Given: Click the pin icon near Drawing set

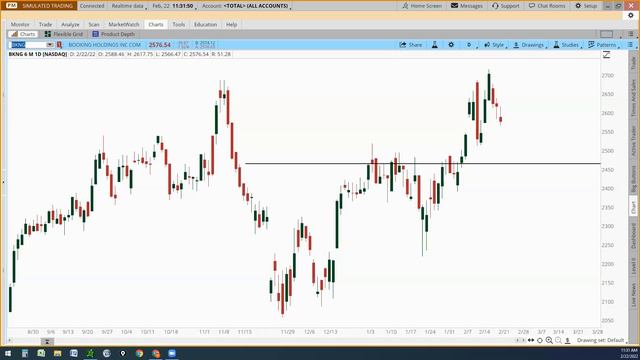Looking at the screenshot, I should pos(567,340).
